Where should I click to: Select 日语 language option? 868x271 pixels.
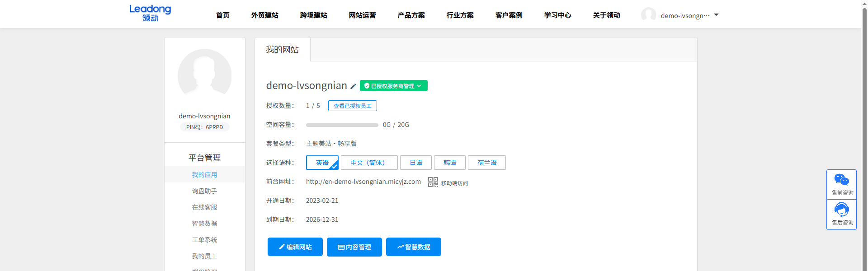point(415,163)
